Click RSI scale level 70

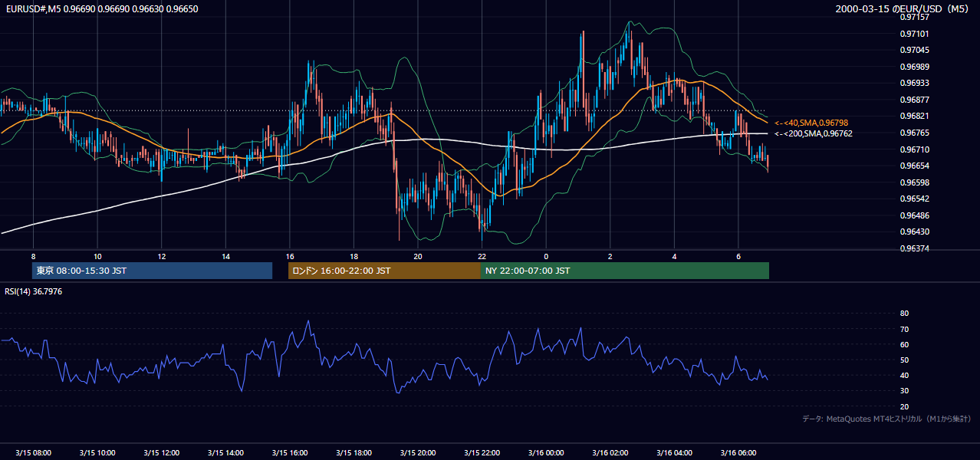905,329
